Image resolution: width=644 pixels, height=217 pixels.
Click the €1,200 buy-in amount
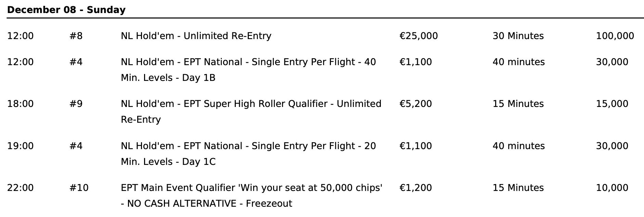point(415,188)
